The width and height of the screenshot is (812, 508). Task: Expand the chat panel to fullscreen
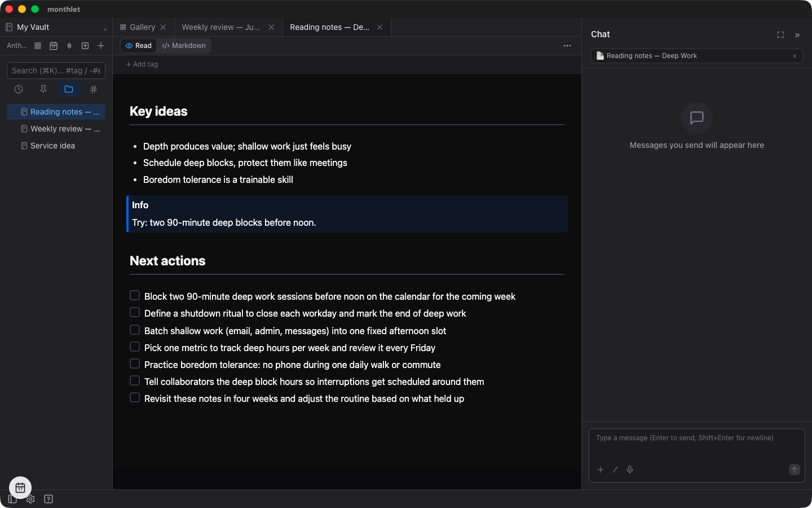click(780, 35)
